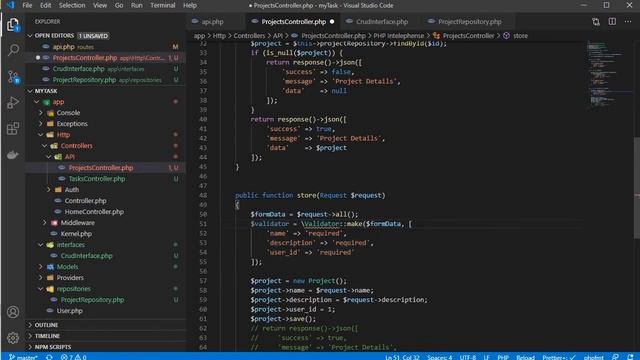Click the code minimap preview
The height and width of the screenshot is (360, 640).
pyautogui.click(x=609, y=74)
